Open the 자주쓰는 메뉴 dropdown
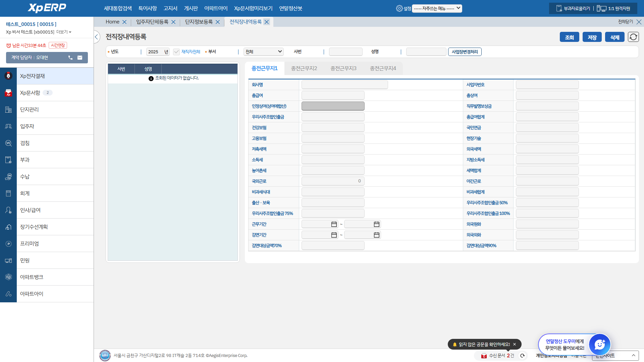This screenshot has height=362, width=644. pyautogui.click(x=437, y=8)
